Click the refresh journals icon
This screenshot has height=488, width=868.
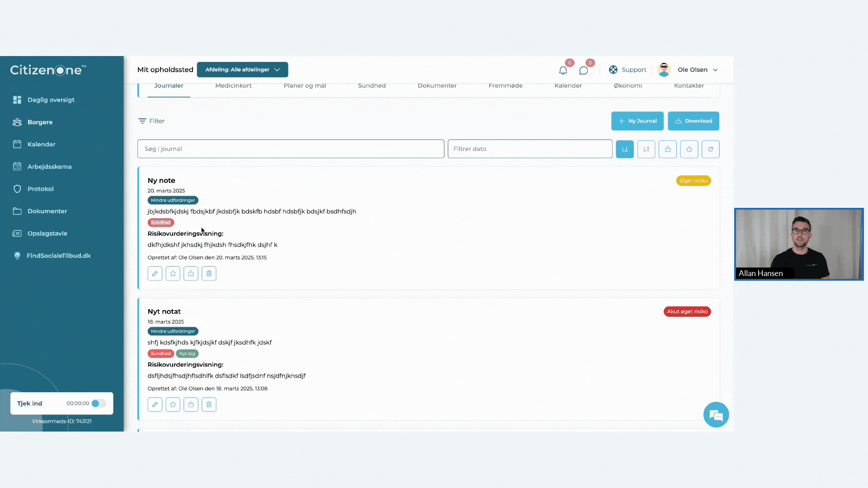(x=711, y=149)
